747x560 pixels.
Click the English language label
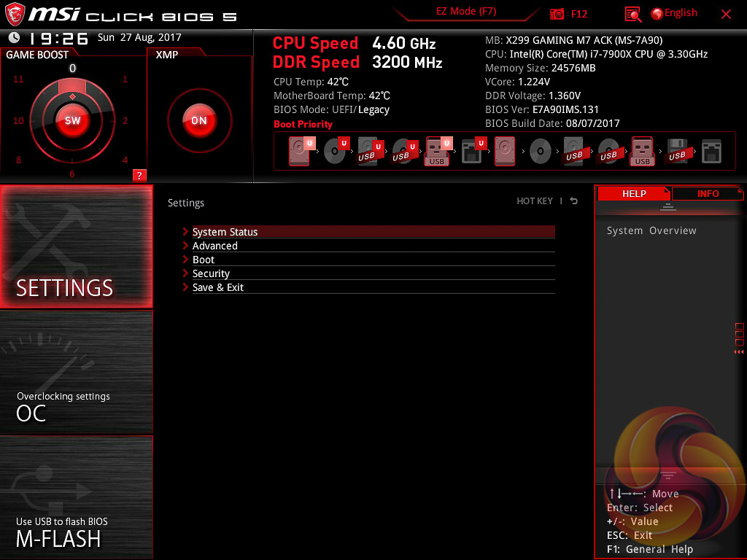681,13
